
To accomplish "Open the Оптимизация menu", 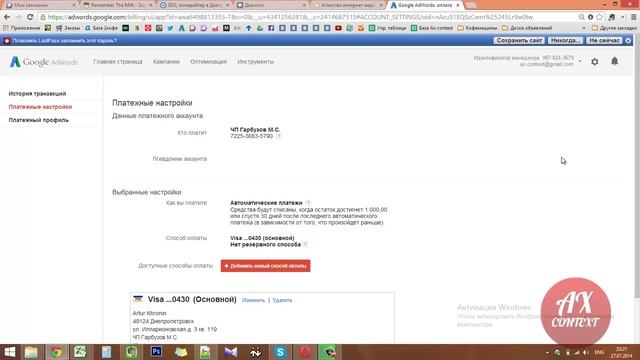I will point(208,62).
